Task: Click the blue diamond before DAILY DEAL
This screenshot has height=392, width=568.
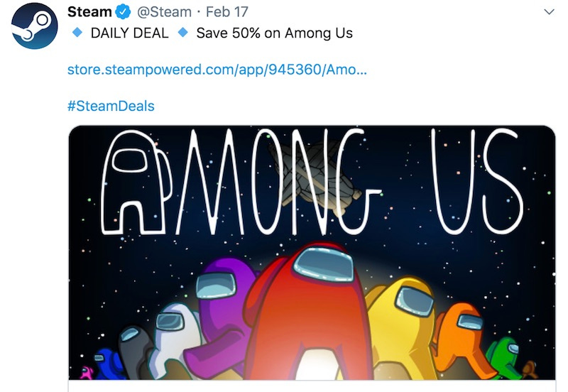Action: coord(77,33)
